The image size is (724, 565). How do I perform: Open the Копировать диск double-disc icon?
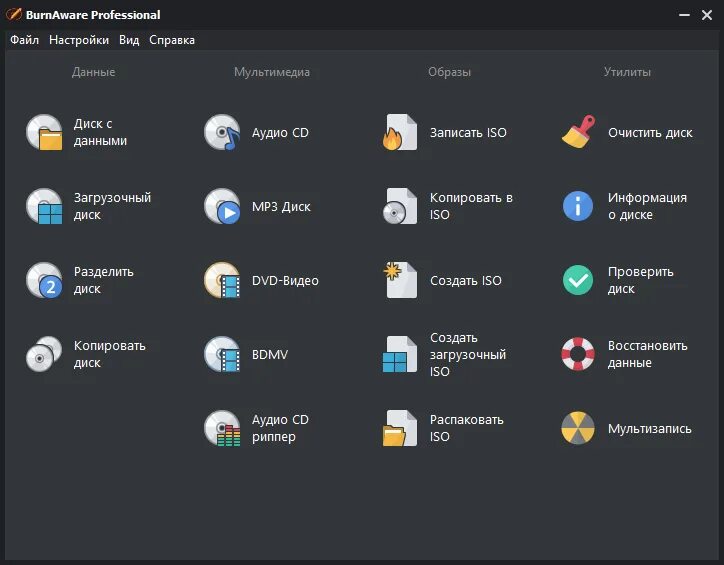click(x=44, y=354)
